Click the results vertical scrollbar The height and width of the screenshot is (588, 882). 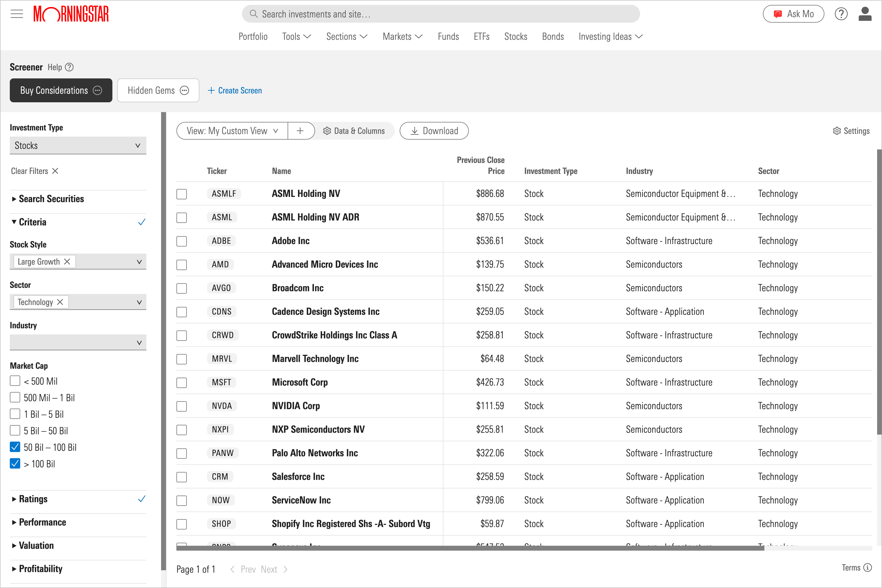(x=879, y=292)
